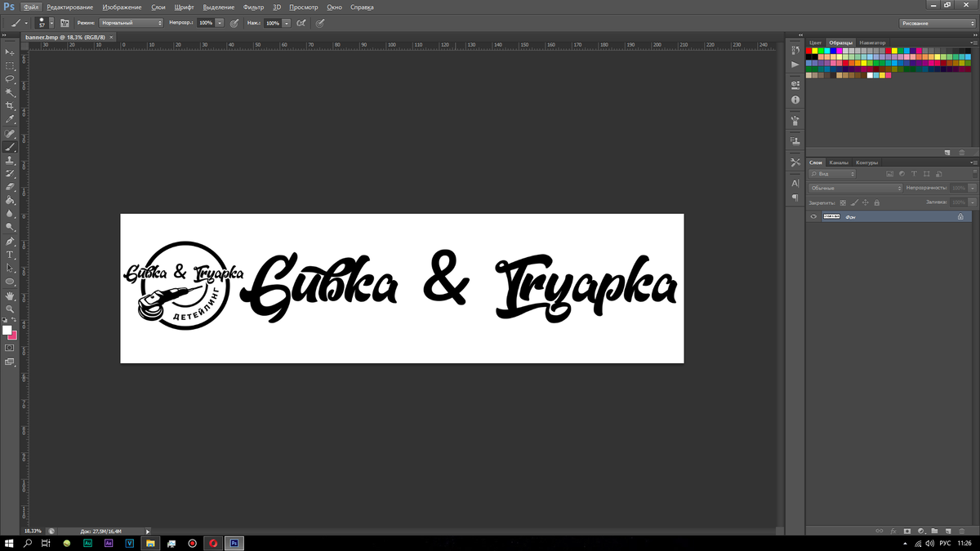Toggle lock image pixels
Viewport: 980px width, 551px height.
tap(854, 202)
